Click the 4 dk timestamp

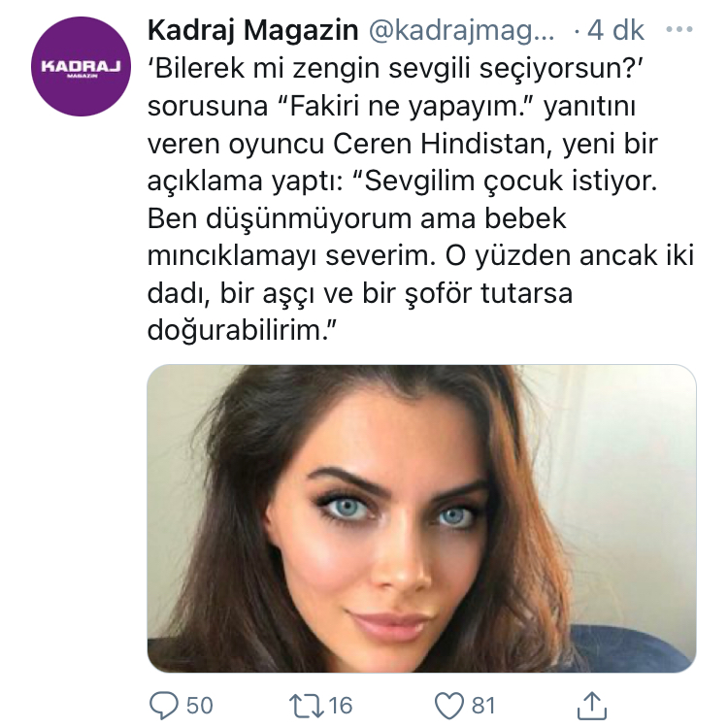[615, 31]
